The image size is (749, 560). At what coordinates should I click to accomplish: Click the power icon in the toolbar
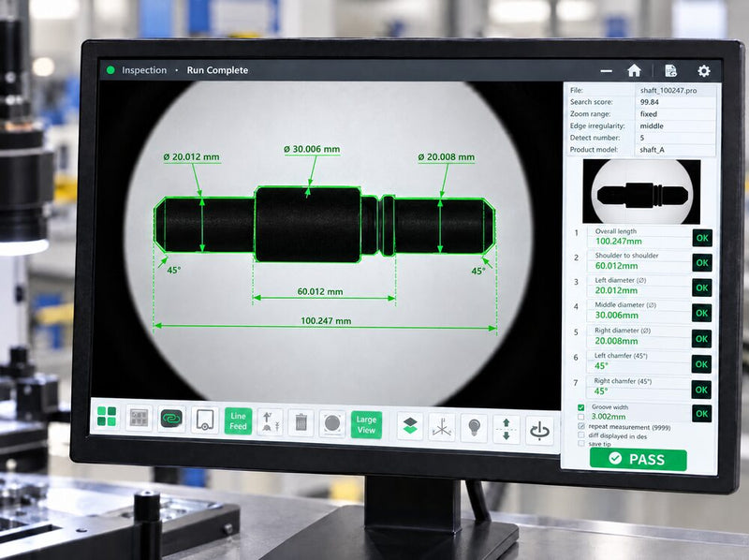(x=539, y=431)
